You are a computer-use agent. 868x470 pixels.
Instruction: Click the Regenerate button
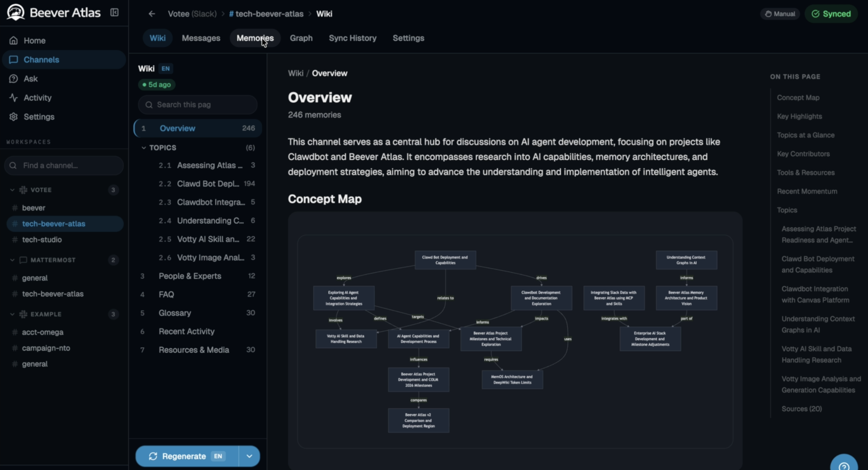pos(187,456)
